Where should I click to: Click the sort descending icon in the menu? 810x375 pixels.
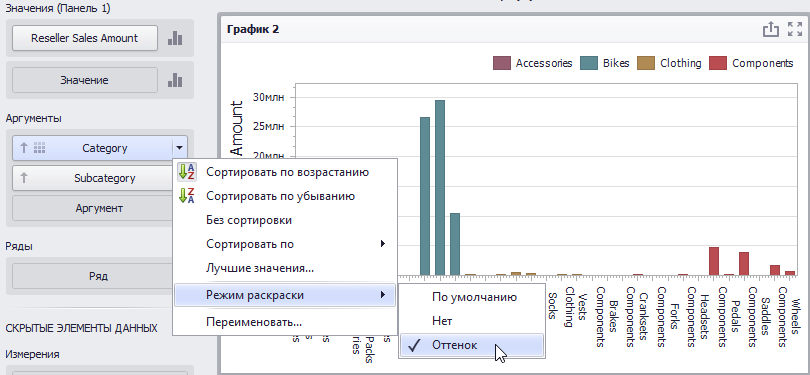click(x=186, y=196)
